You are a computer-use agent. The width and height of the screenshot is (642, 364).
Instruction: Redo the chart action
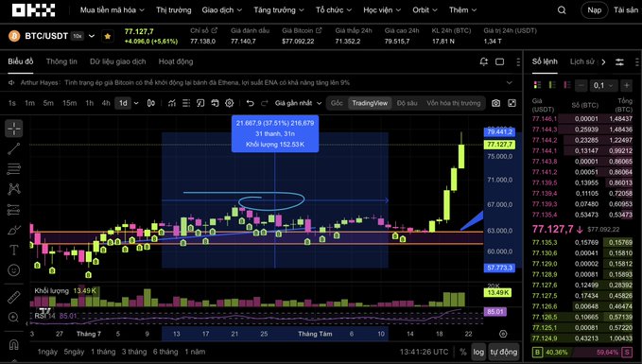coord(265,103)
